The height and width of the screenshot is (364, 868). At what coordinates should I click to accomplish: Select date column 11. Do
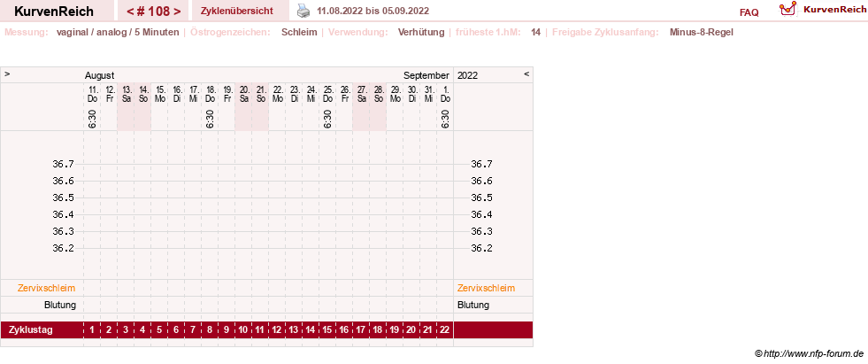(92, 94)
